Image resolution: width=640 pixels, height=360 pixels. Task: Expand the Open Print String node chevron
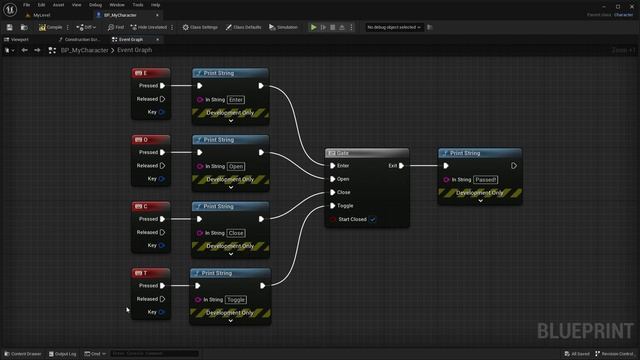[231, 187]
